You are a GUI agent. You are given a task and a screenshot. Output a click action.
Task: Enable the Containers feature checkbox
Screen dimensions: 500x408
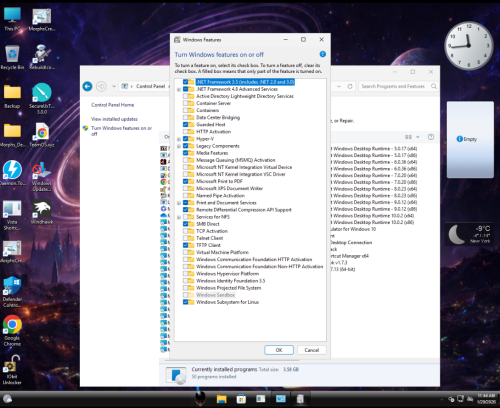[x=185, y=110]
